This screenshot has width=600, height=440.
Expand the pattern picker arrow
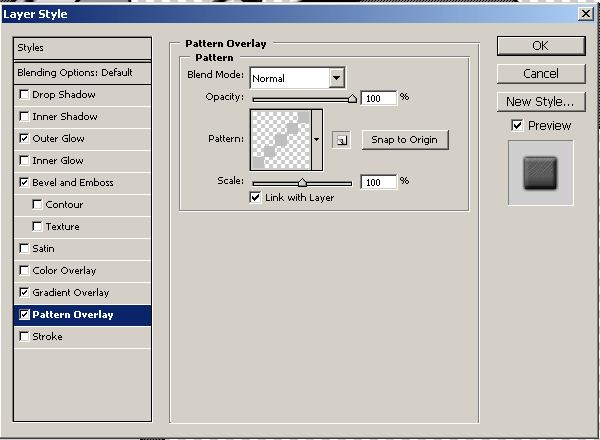click(317, 140)
